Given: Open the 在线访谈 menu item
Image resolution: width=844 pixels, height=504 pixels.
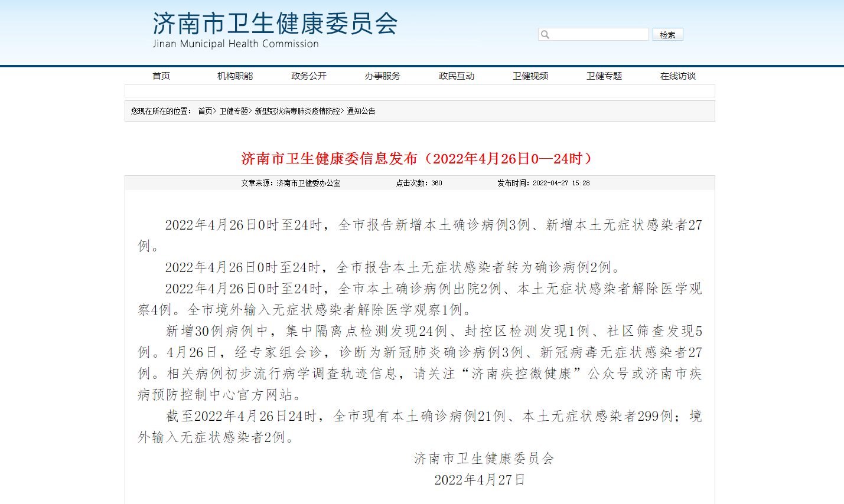Looking at the screenshot, I should [x=678, y=76].
